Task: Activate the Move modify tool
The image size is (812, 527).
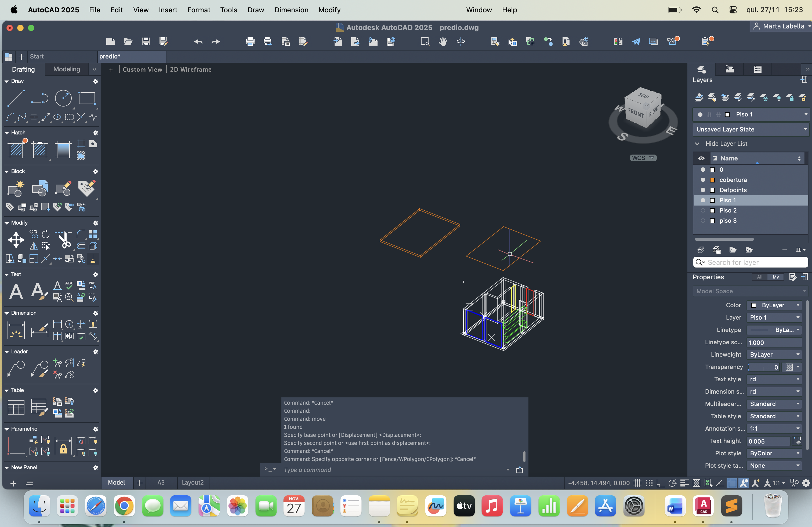Action: click(x=16, y=240)
